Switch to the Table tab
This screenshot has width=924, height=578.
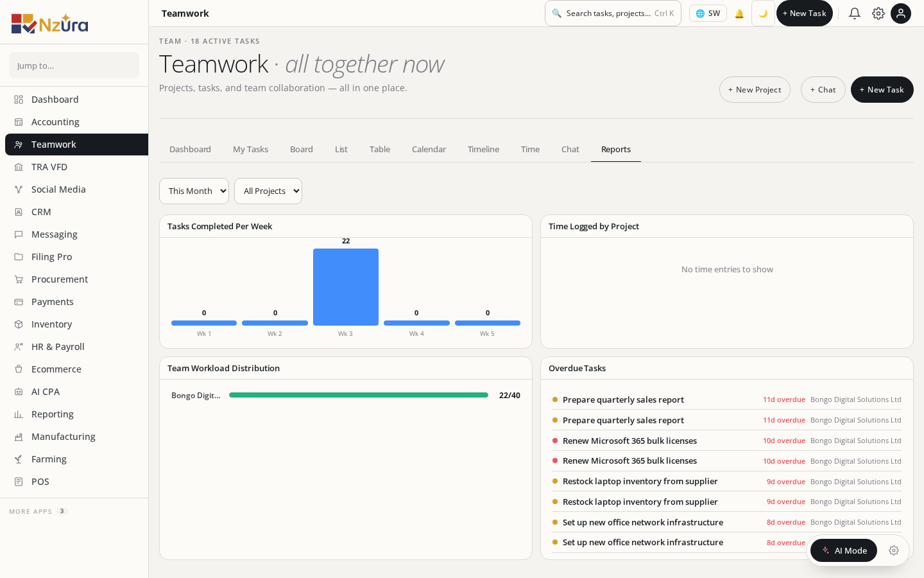pos(380,149)
